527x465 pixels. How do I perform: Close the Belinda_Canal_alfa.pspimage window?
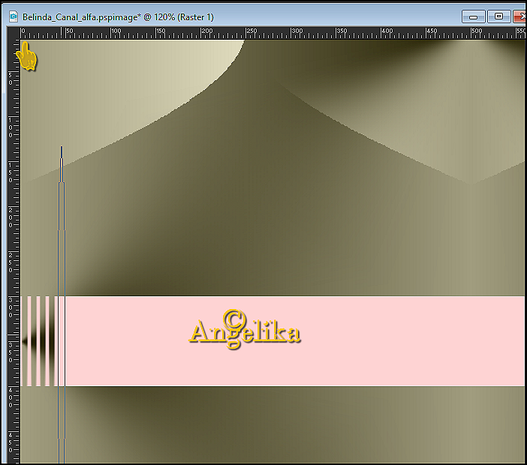click(x=520, y=16)
